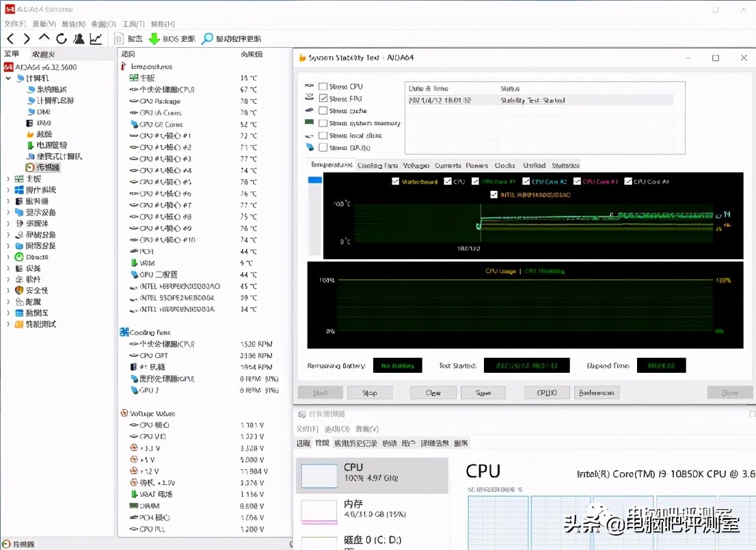Click the blue slider beside the temperature graph

pos(314,179)
